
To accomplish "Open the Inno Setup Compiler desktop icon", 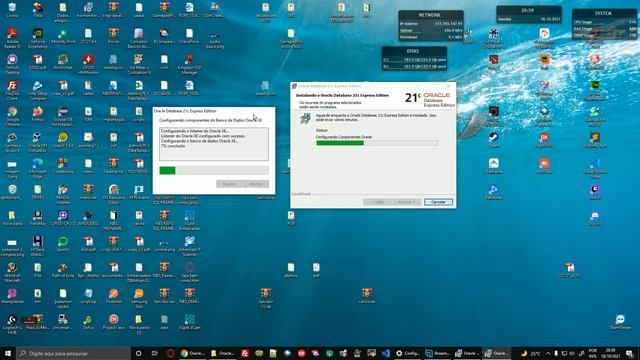I will pos(38,90).
